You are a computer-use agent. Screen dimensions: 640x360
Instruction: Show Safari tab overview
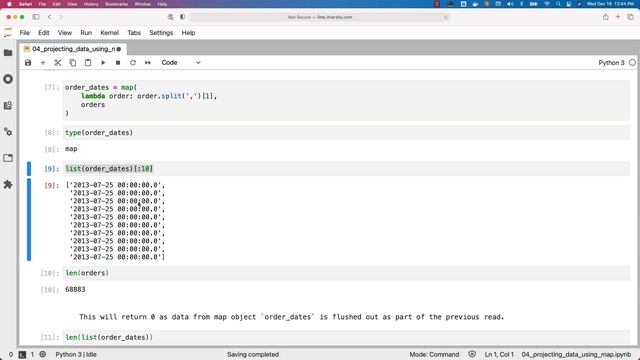pos(631,17)
